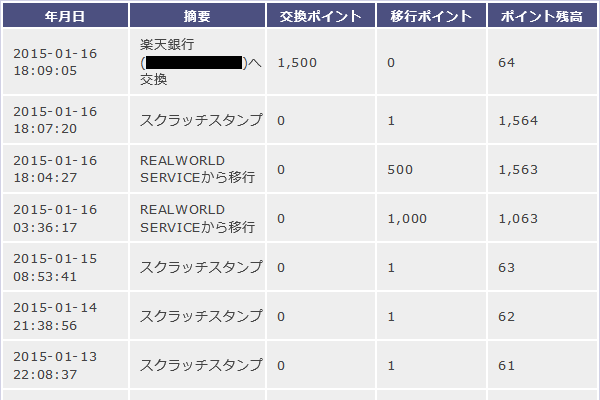
Task: Select スクラッチスタンプ entry dated 2015-01-14
Action: coord(201,316)
